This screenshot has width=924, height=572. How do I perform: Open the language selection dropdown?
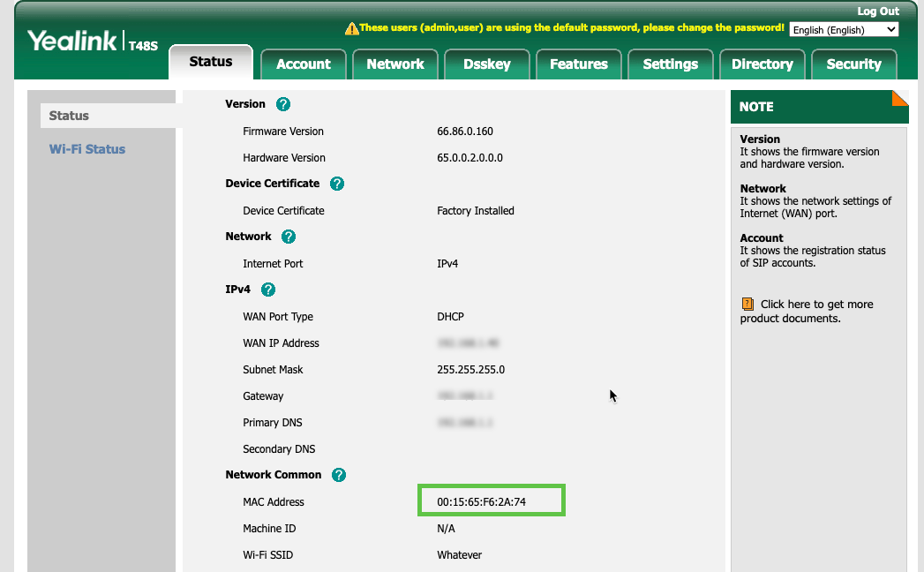843,30
